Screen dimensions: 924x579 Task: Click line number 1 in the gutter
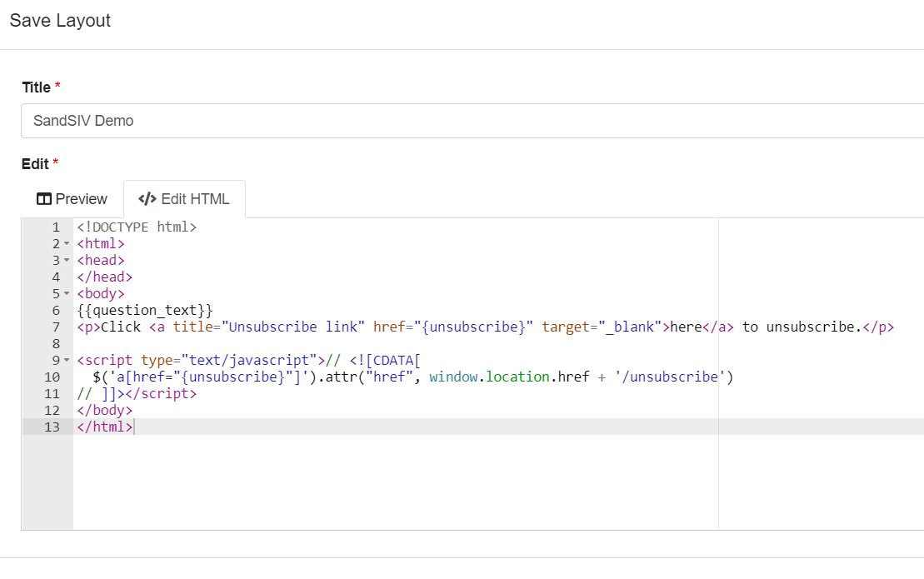point(56,227)
